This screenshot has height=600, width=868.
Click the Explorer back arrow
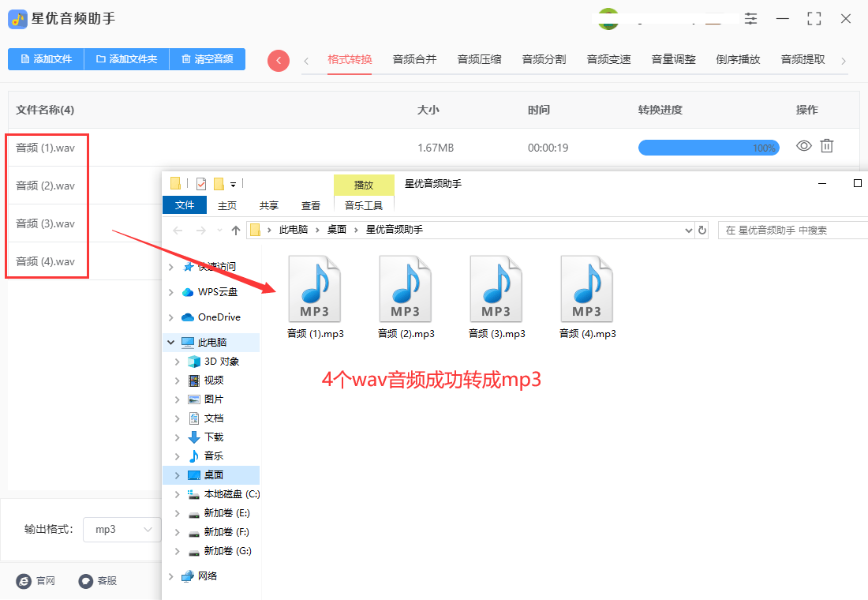[x=178, y=230]
